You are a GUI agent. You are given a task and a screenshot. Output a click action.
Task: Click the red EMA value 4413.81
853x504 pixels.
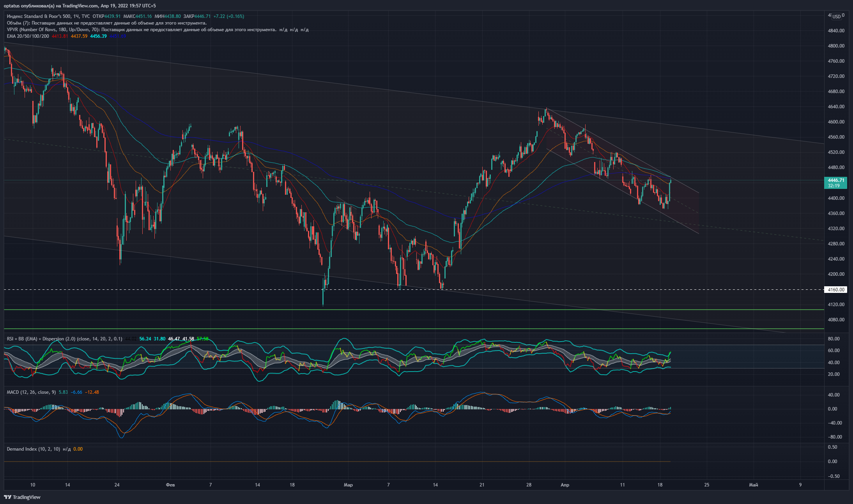60,36
